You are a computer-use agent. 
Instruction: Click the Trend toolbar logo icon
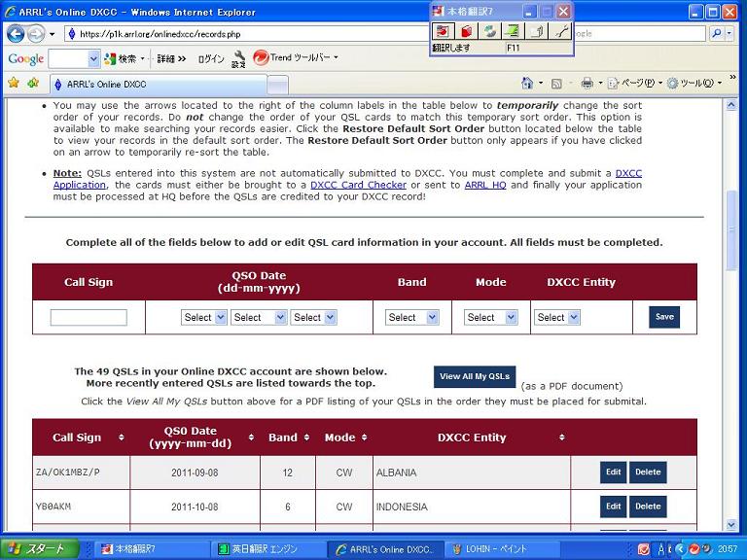pyautogui.click(x=261, y=58)
